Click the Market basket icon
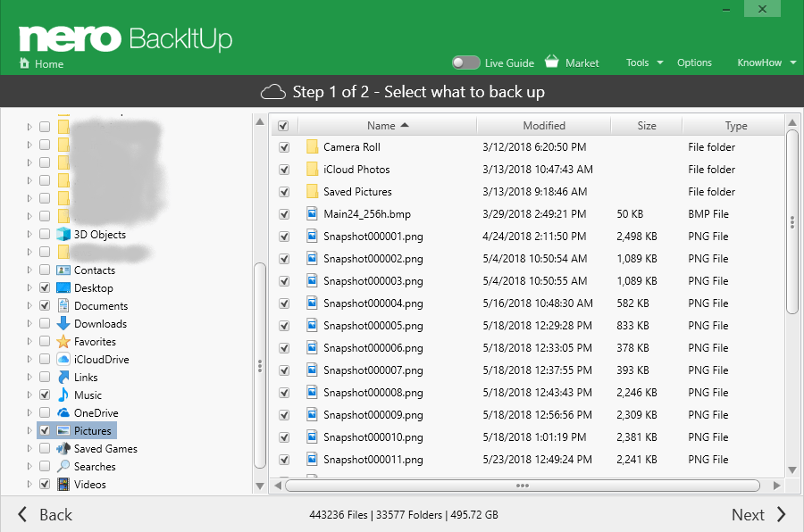804x532 pixels. (x=552, y=62)
